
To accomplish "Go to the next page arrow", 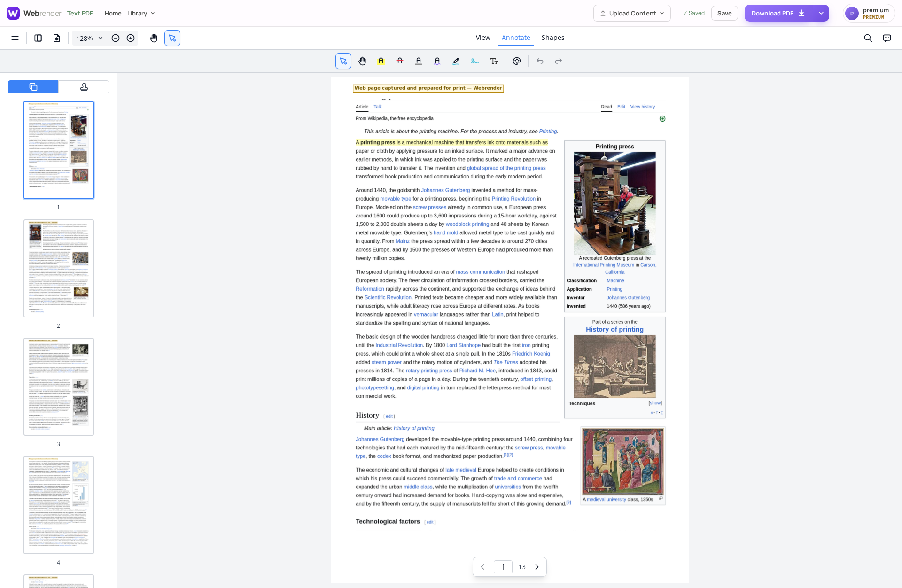I will pyautogui.click(x=537, y=567).
